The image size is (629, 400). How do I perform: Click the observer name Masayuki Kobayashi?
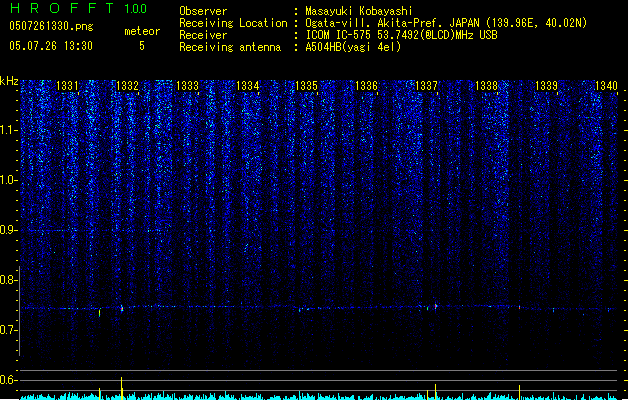pyautogui.click(x=359, y=11)
